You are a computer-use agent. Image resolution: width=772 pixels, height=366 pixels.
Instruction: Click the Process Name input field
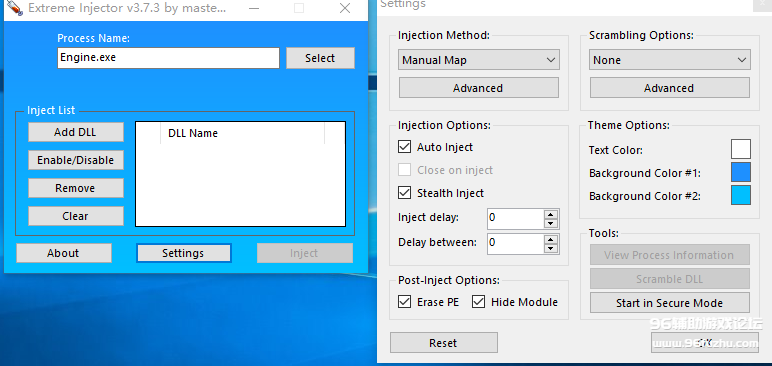coord(168,58)
